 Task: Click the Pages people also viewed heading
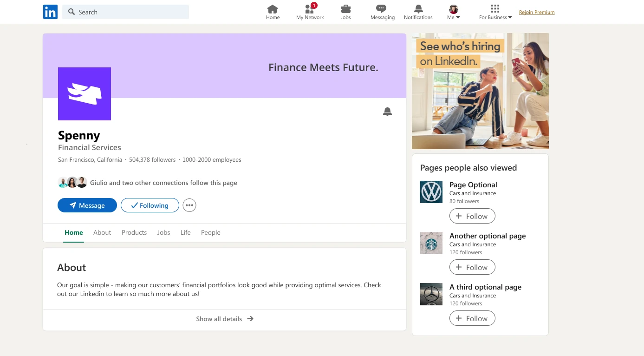coord(468,168)
